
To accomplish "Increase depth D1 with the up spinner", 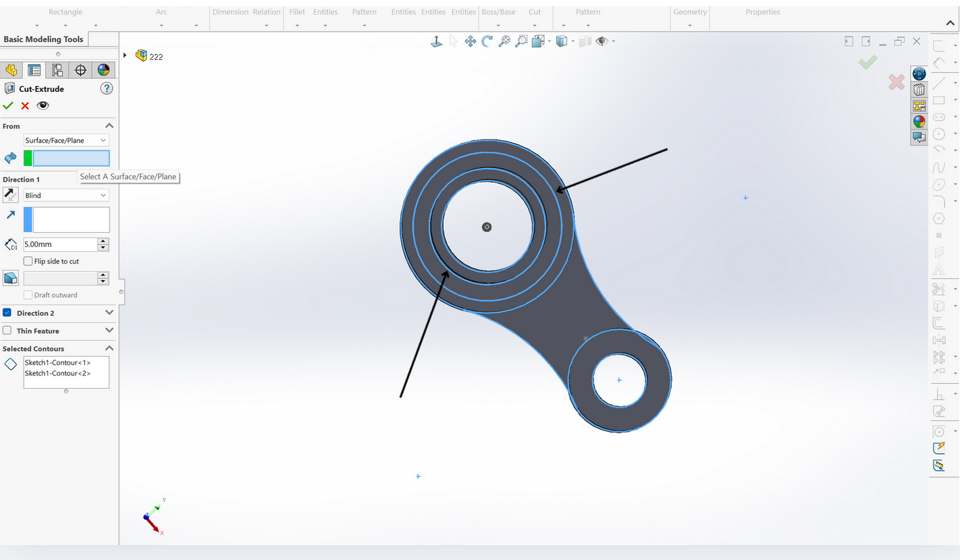I will [x=103, y=241].
